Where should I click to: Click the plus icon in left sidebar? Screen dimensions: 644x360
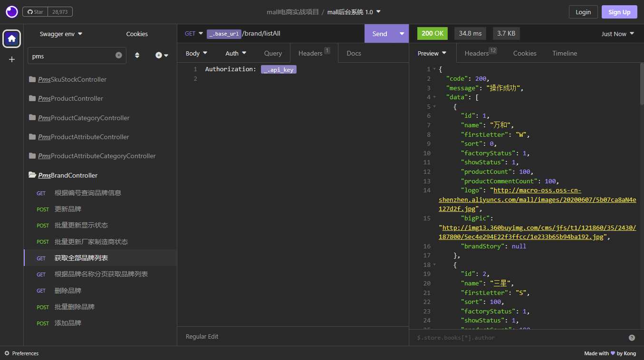(x=12, y=59)
